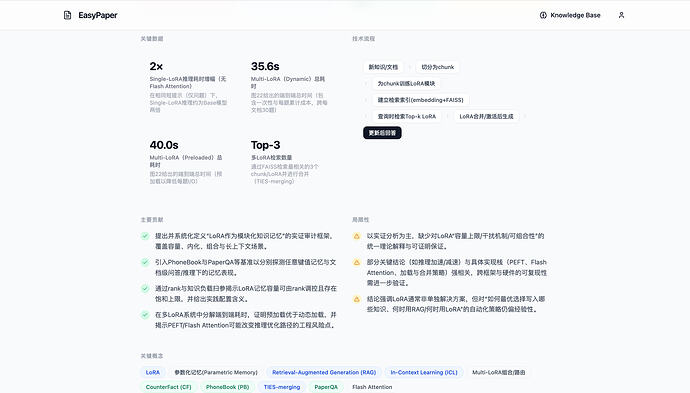
Task: Click the TIES-merging description under Top-3
Action: pos(285,174)
